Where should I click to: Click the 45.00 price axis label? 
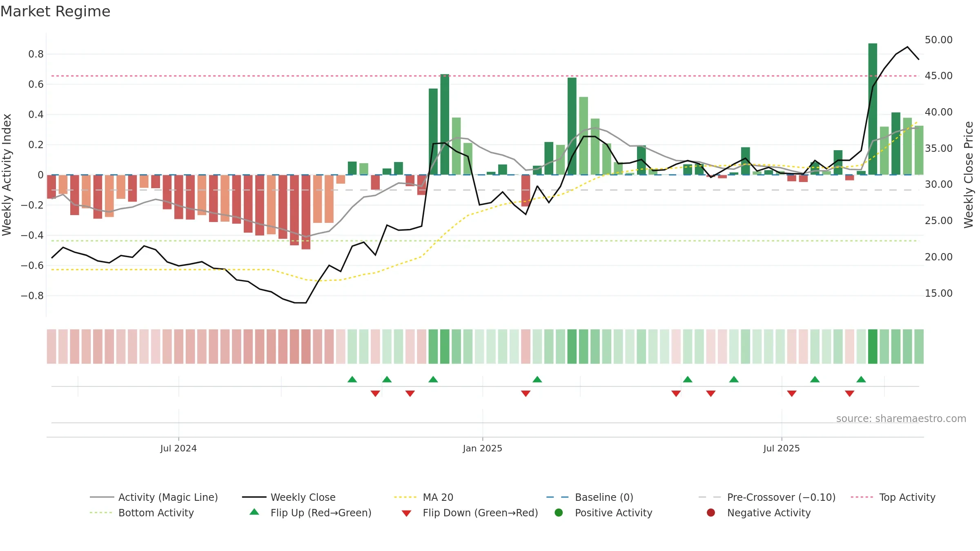coord(938,76)
